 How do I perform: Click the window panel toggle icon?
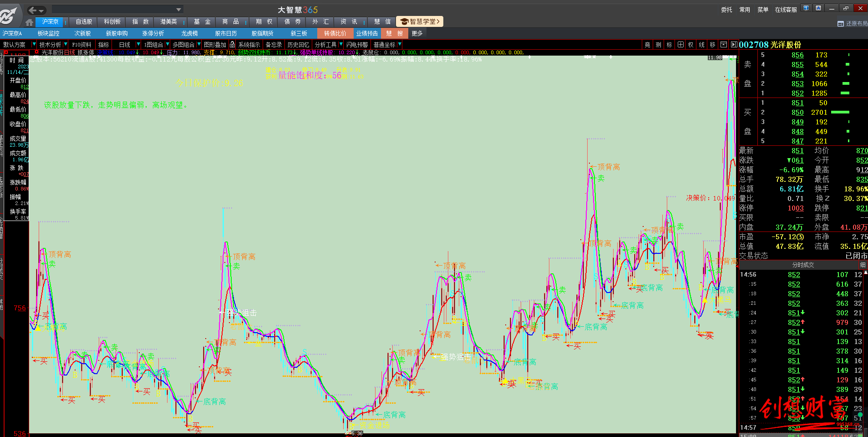[x=724, y=45]
